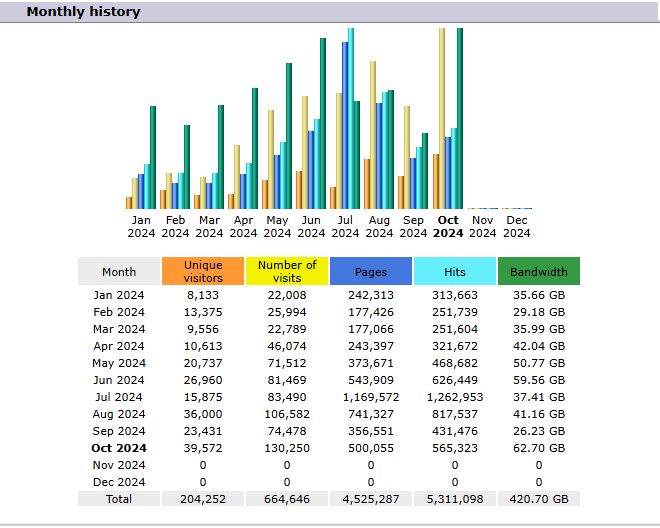Select the blue Pages column header
This screenshot has height=528, width=660.
coord(371,271)
